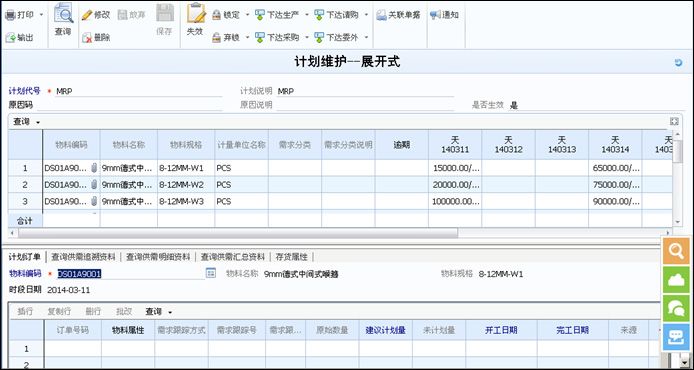The height and width of the screenshot is (370, 694).
Task: Click the orange search side button
Action: pyautogui.click(x=676, y=251)
